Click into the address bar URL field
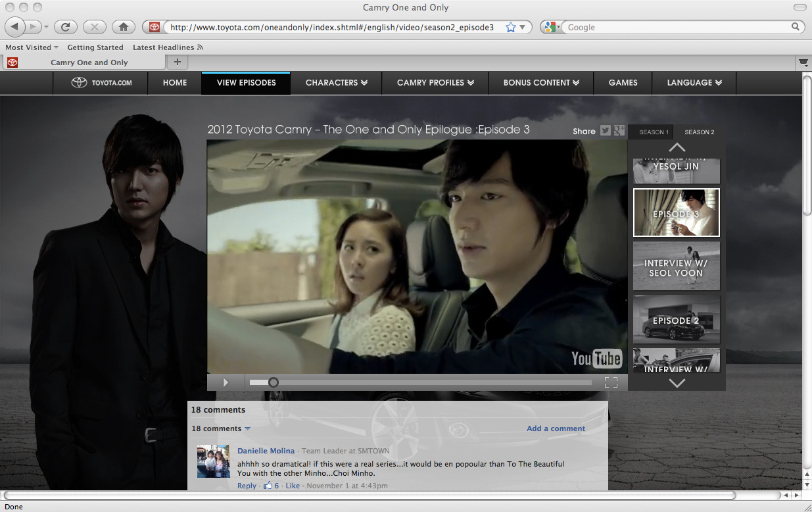Screen dimensions: 812x512 pyautogui.click(x=332, y=27)
